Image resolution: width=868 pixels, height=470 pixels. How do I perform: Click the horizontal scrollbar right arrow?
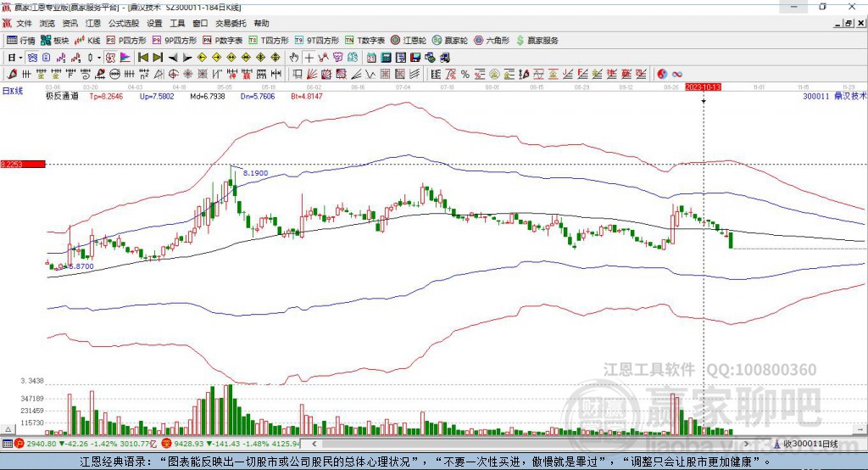[x=746, y=444]
